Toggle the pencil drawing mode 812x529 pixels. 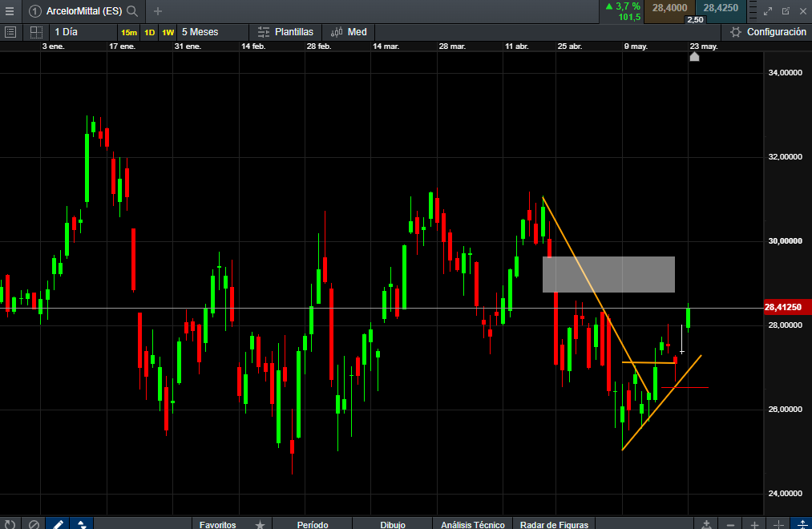tap(58, 524)
